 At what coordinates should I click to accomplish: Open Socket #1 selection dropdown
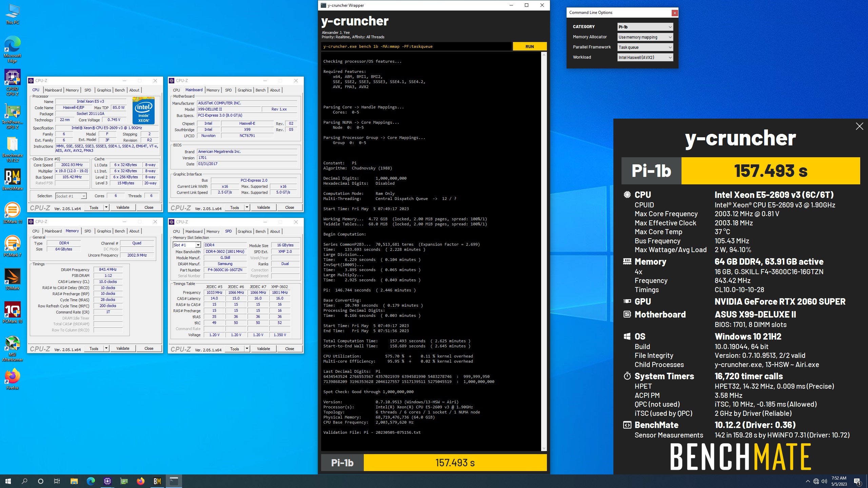pos(71,196)
